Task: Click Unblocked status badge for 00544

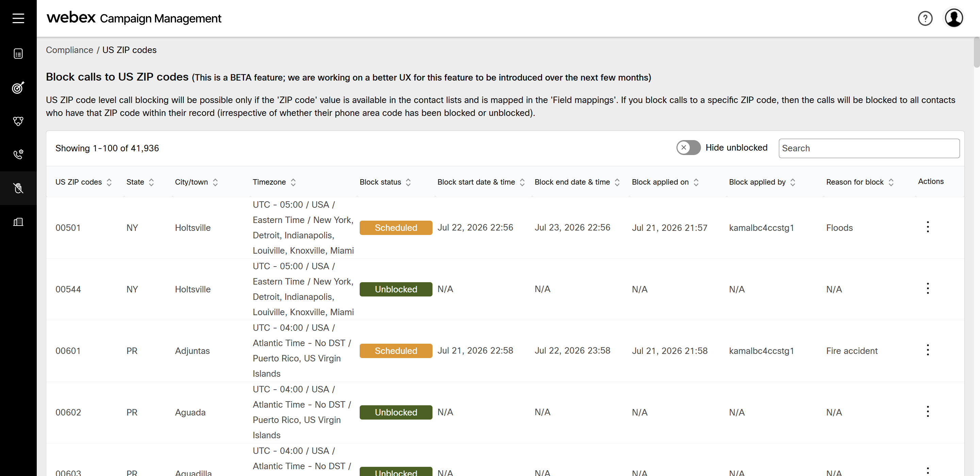Action: point(396,289)
